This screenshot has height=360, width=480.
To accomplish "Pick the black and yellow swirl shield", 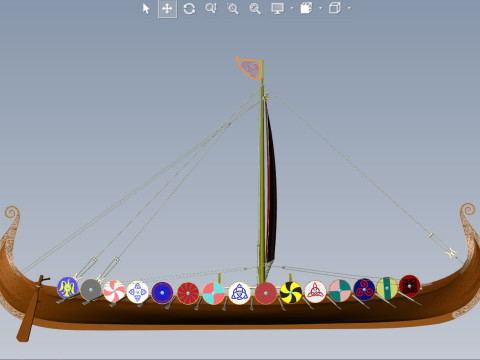I will (x=291, y=292).
